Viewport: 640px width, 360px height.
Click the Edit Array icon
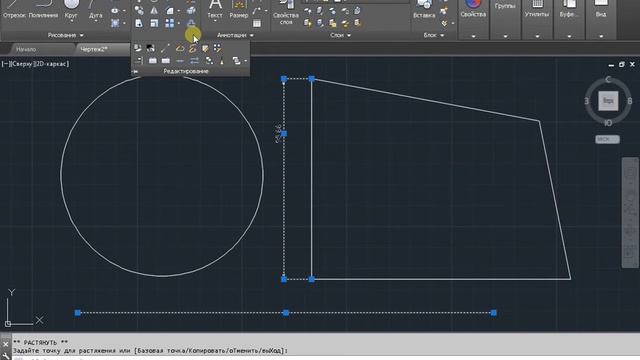point(217,48)
